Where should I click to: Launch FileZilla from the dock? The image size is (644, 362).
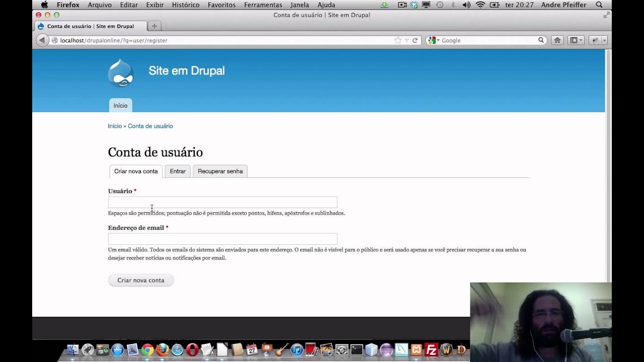(x=431, y=349)
